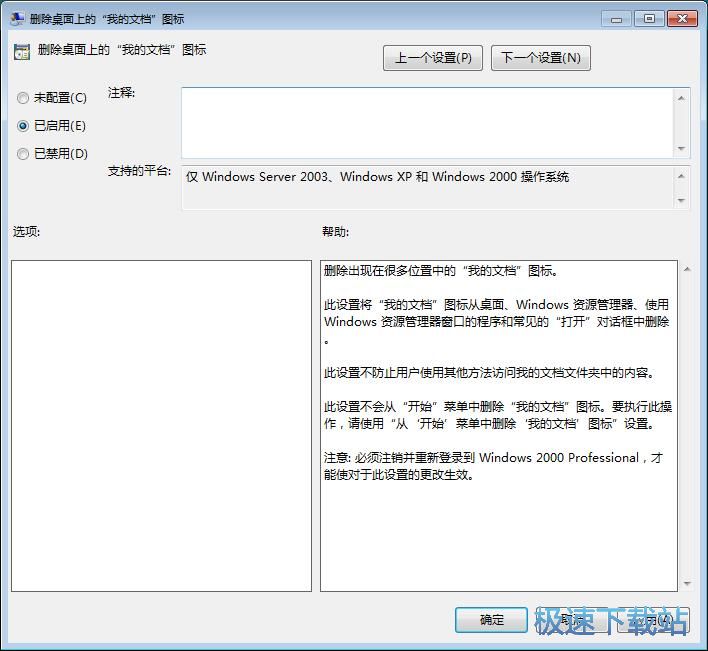708x651 pixels.
Task: Click comment box scrollbar up arrow
Action: pyautogui.click(x=681, y=98)
